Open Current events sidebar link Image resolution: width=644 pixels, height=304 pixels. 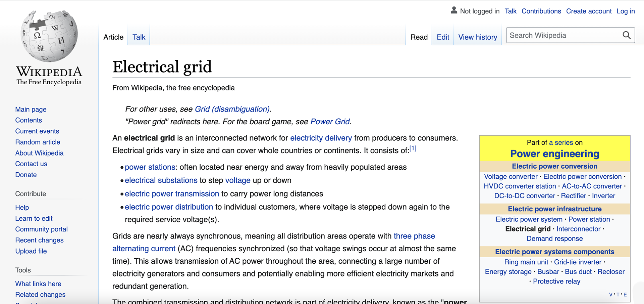tap(37, 131)
